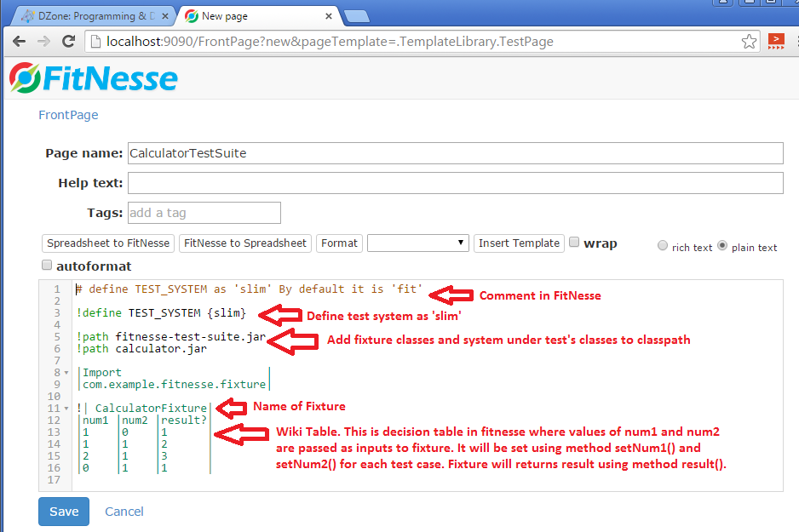Open a new browser tab

357,17
